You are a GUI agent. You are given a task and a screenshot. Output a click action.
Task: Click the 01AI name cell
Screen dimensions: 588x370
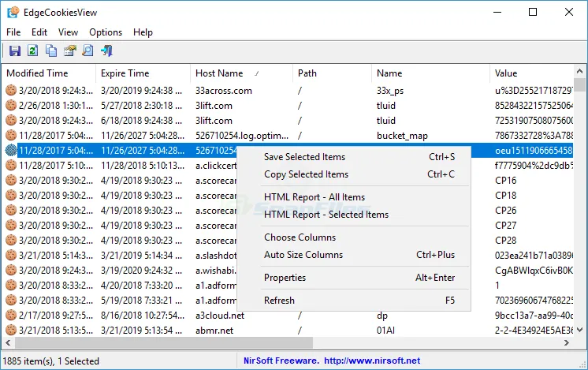point(385,331)
